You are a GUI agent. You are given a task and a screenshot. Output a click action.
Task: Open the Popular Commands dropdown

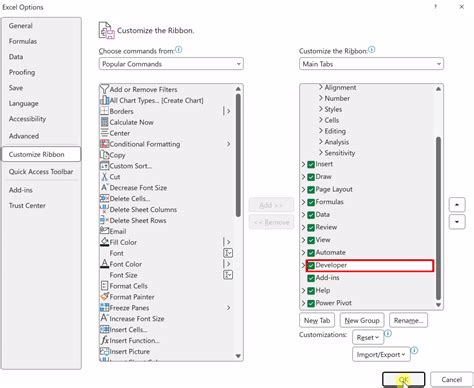click(171, 64)
